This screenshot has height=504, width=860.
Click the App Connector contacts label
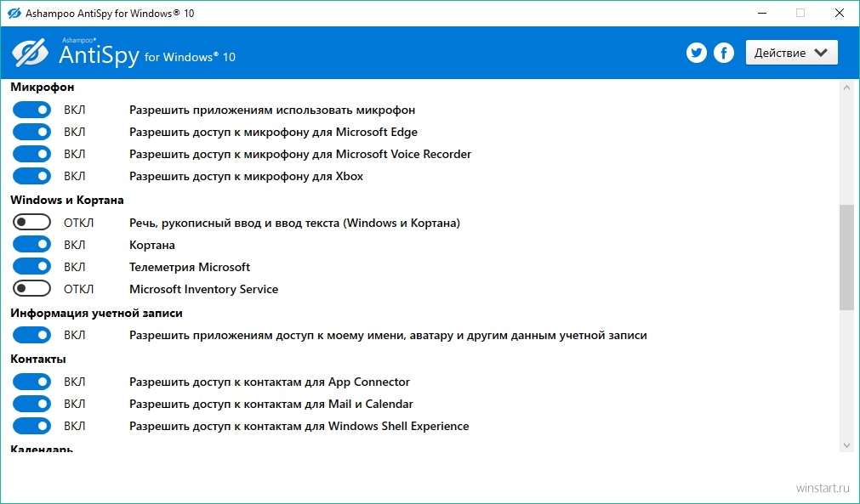click(x=270, y=382)
